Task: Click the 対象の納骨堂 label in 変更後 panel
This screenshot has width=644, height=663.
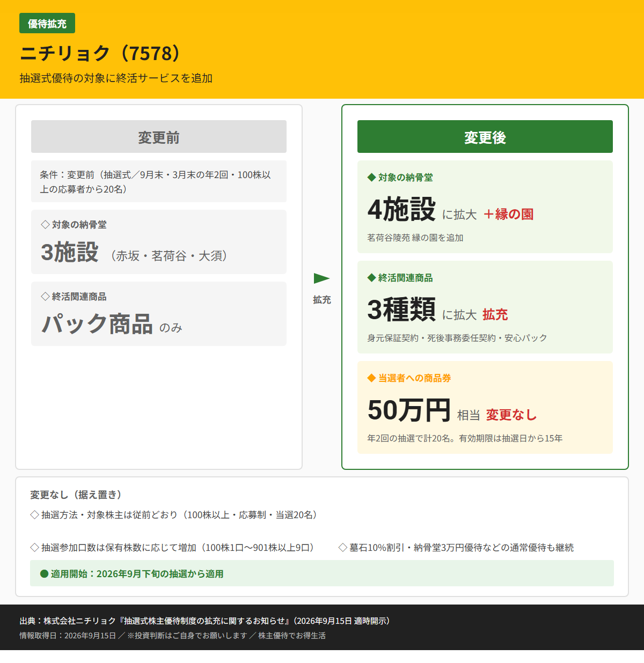Action: pos(400,178)
